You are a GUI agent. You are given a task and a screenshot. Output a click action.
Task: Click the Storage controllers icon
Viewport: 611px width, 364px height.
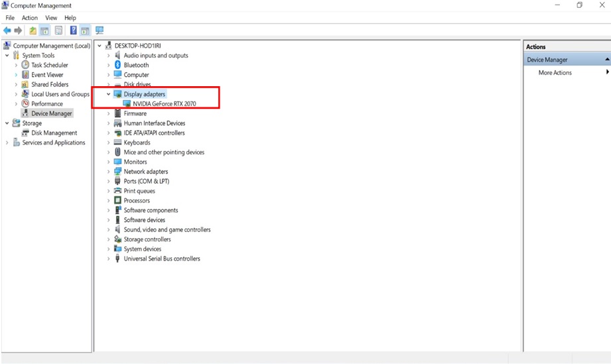click(x=117, y=239)
